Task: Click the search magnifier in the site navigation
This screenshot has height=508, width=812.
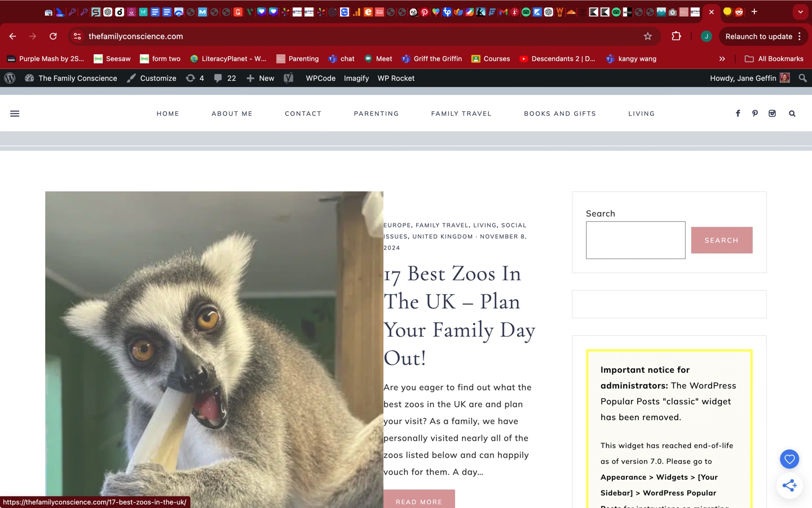Action: point(792,113)
